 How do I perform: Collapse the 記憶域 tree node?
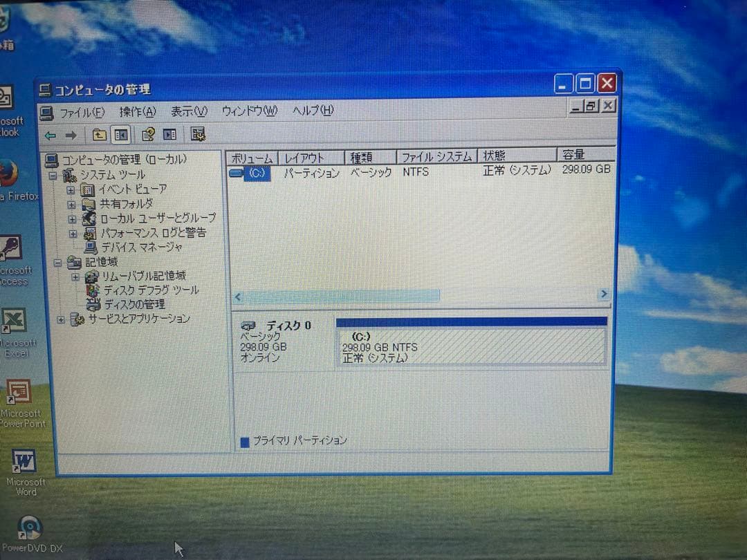59,261
